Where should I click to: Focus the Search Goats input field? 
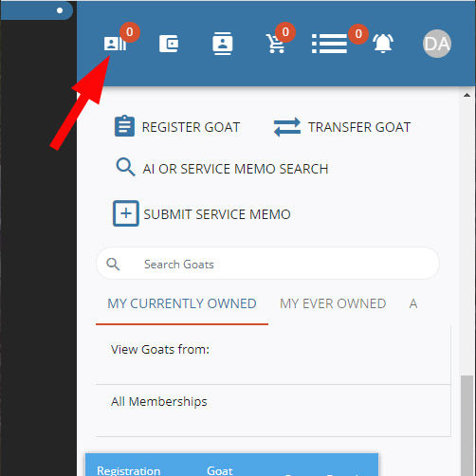(x=267, y=264)
